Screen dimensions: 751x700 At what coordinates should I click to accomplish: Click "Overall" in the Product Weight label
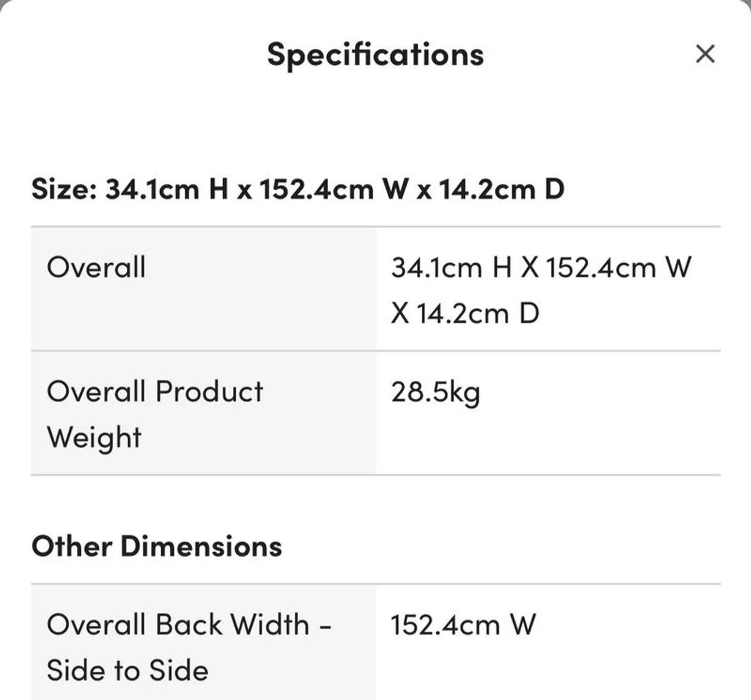click(96, 392)
